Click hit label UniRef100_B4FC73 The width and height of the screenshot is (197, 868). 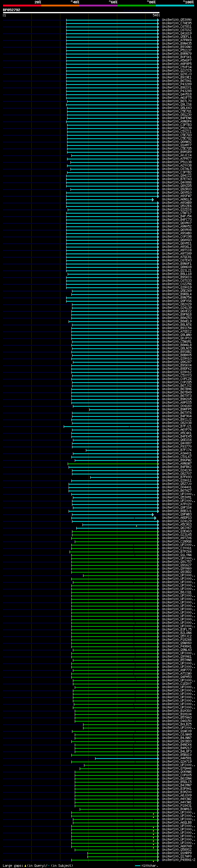176,220
